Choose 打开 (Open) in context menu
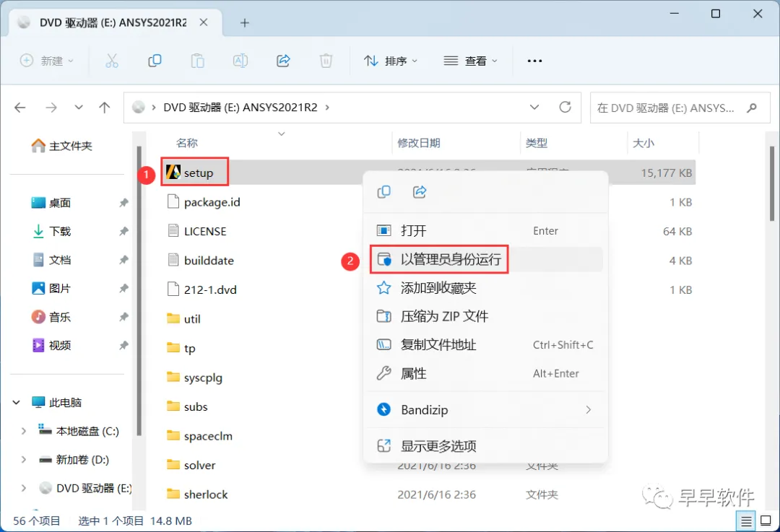Image resolution: width=780 pixels, height=532 pixels. pos(485,231)
